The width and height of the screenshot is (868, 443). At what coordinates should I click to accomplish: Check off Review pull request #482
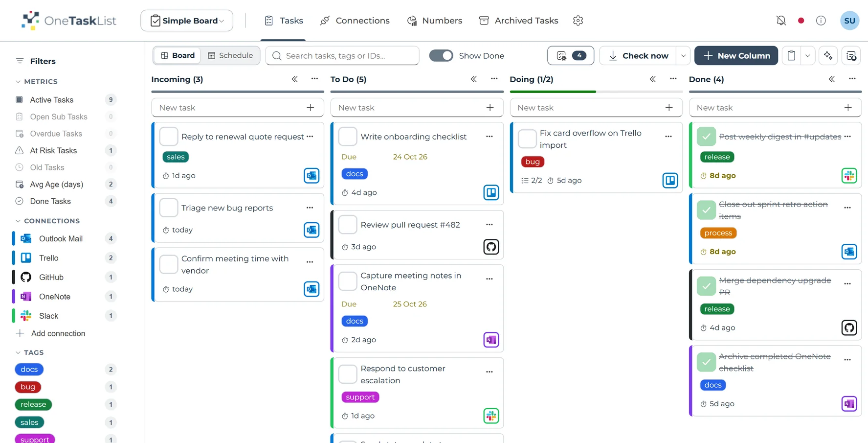click(348, 225)
